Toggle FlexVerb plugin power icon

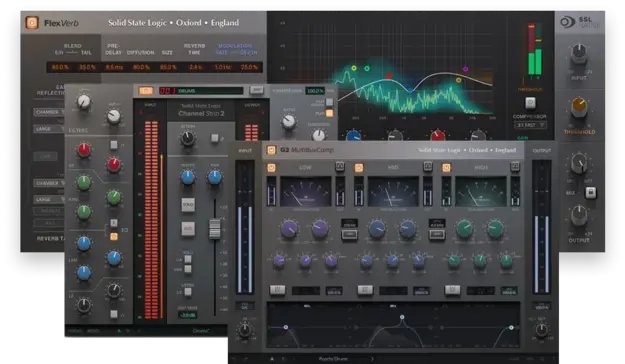(32, 23)
